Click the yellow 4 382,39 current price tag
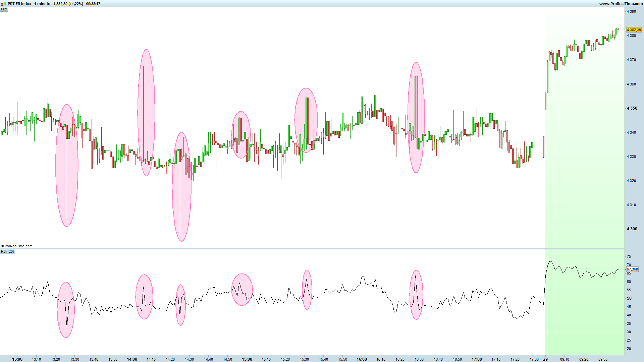The image size is (644, 362). (634, 30)
